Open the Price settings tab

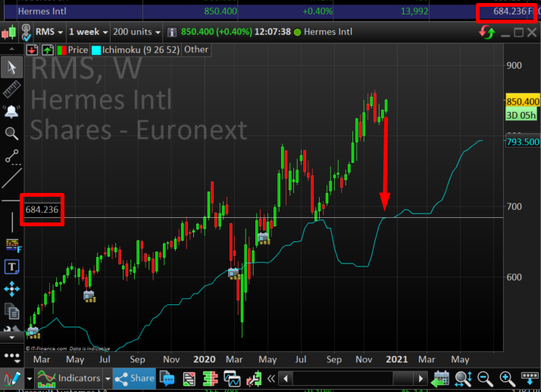point(73,50)
